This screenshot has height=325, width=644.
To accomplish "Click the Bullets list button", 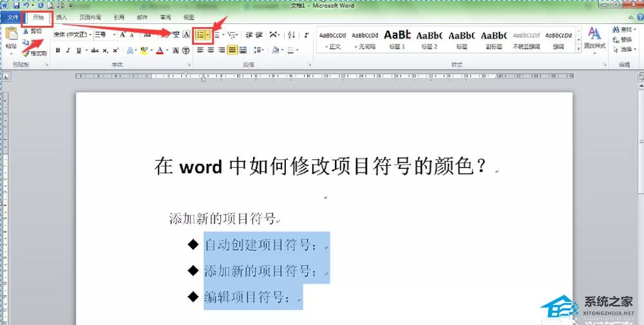I will (200, 35).
